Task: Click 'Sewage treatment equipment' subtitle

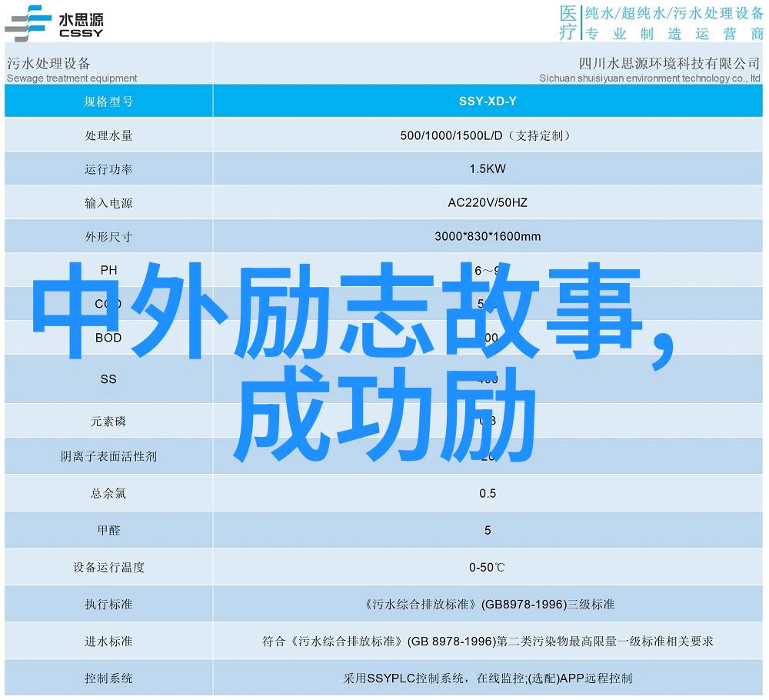Action: 72,78
